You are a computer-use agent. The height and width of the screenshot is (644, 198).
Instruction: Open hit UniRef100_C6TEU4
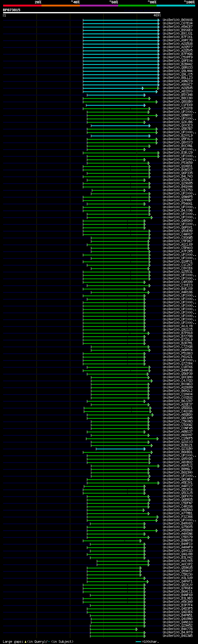178,24
